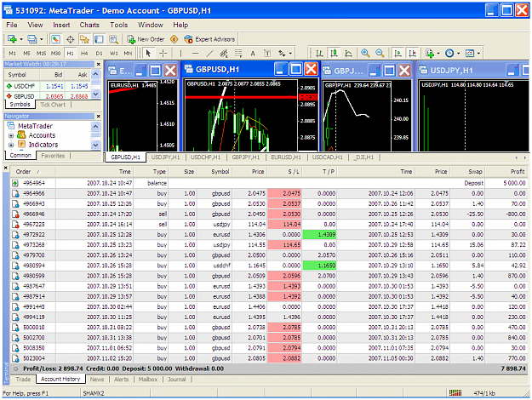This screenshot has width=532, height=400.
Task: Switch to the Favorites tab in Navigator
Action: click(x=53, y=156)
